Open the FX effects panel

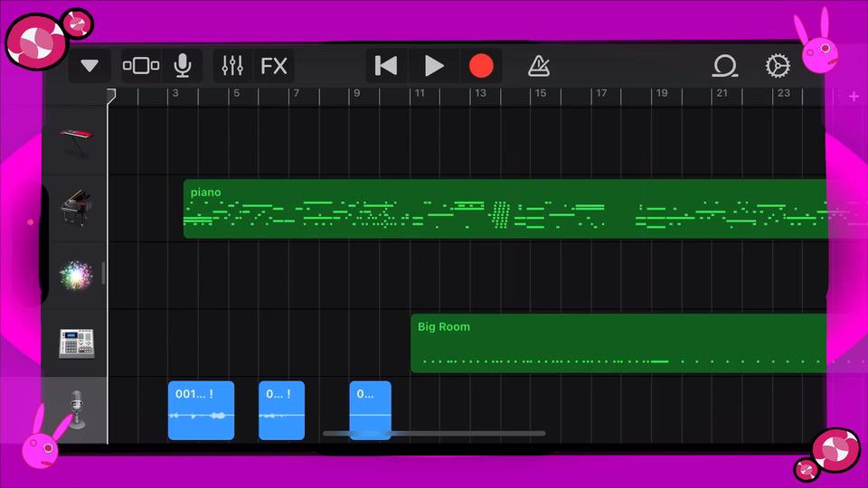(x=274, y=66)
